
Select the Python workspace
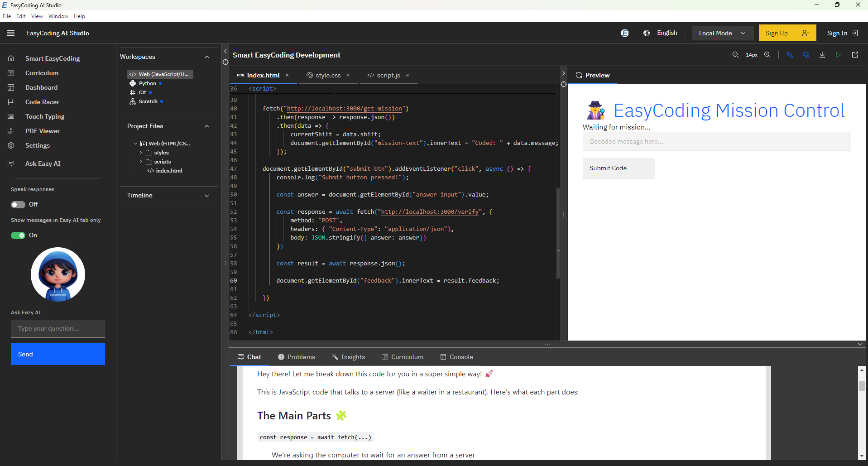click(x=147, y=83)
